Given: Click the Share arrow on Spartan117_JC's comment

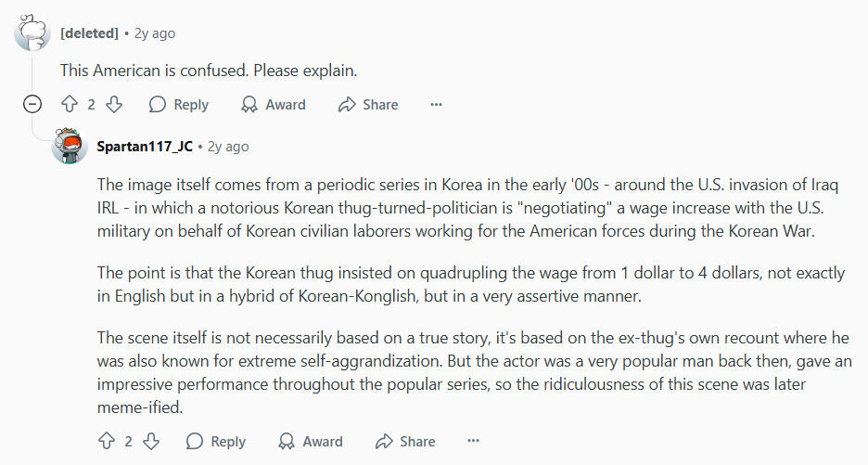Looking at the screenshot, I should pyautogui.click(x=384, y=441).
